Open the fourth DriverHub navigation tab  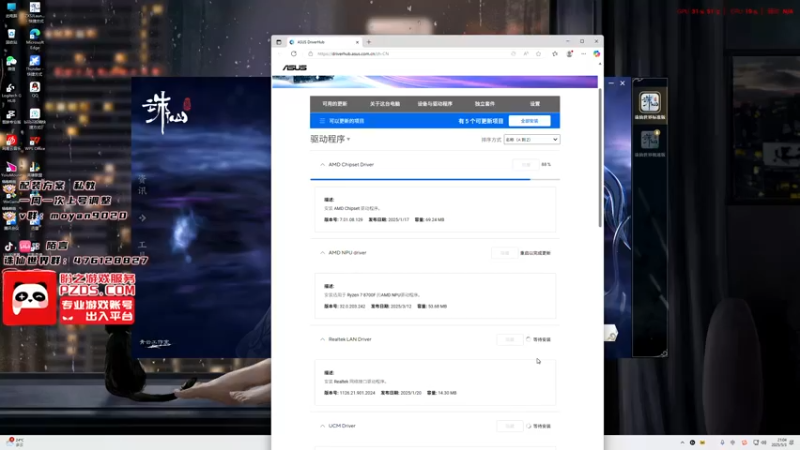[485, 104]
